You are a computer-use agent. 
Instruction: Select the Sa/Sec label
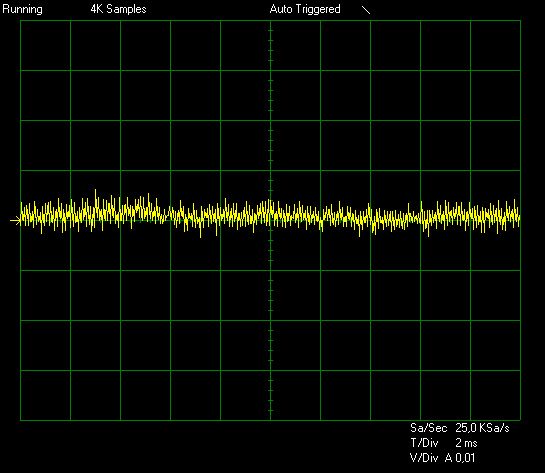429,428
